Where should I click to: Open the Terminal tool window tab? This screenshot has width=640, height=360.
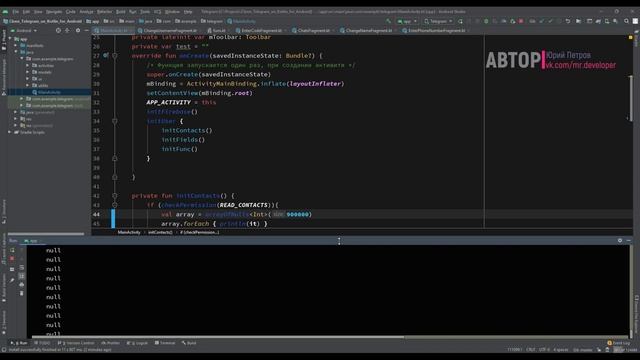tap(165, 343)
